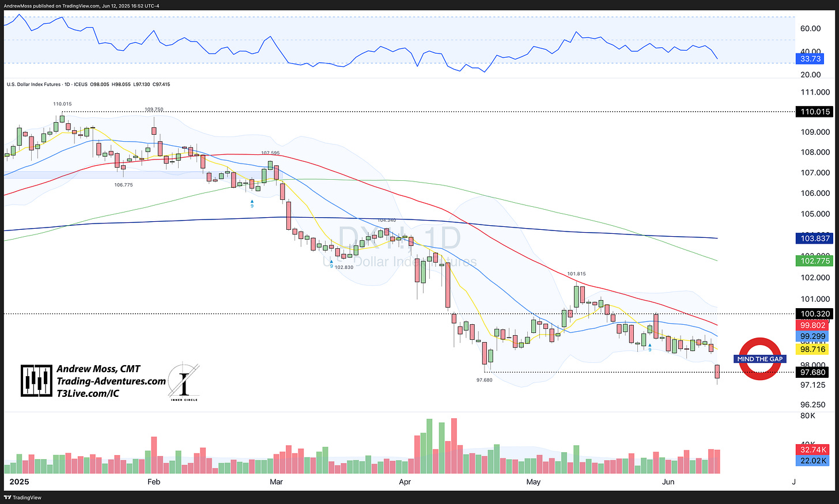This screenshot has height=504, width=839.
Task: Click the 106.775 low annotation on the chart
Action: (x=123, y=185)
